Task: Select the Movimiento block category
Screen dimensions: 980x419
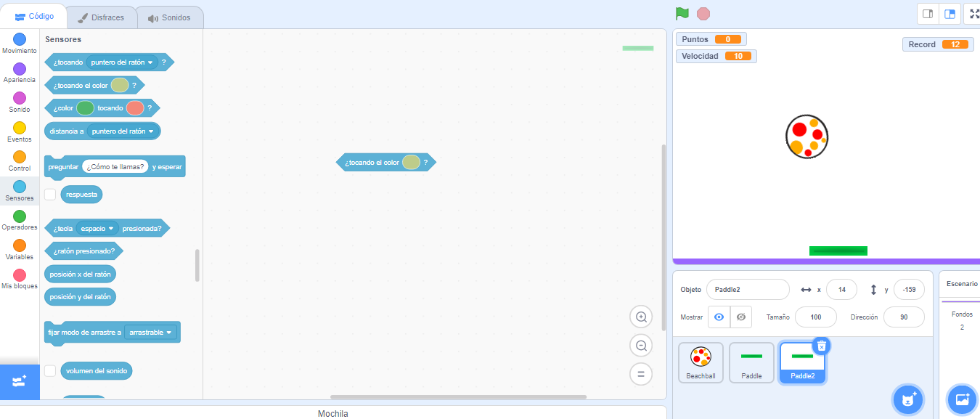Action: (x=20, y=44)
